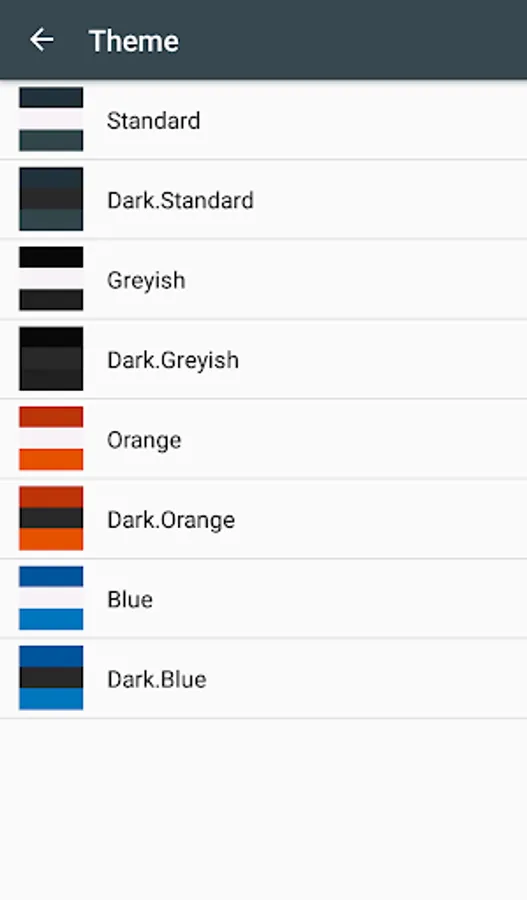This screenshot has width=527, height=900.
Task: Go back using the arrow icon
Action: (x=41, y=40)
